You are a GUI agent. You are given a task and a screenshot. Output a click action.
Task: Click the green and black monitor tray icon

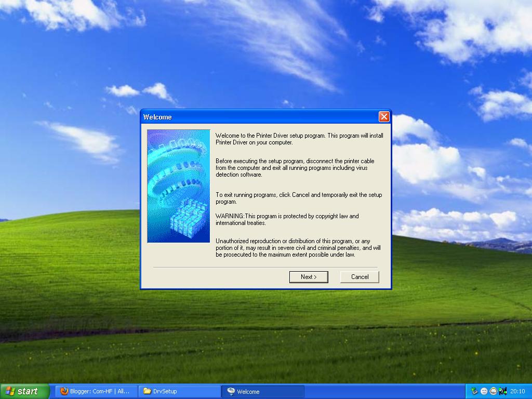tap(503, 392)
